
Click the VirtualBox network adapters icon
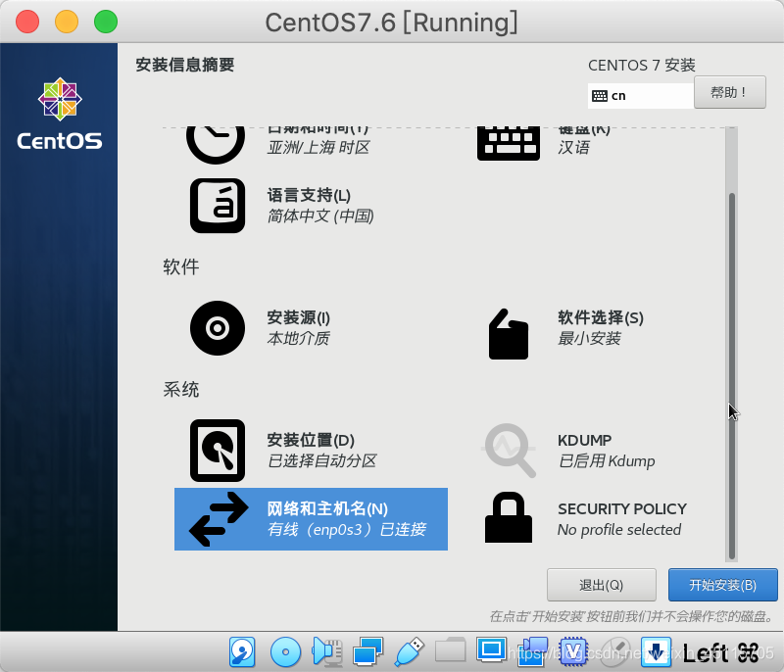tap(368, 652)
